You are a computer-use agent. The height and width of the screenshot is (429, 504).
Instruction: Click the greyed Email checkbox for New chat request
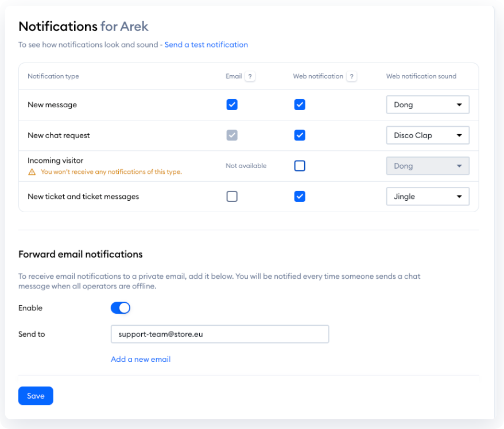pyautogui.click(x=232, y=135)
